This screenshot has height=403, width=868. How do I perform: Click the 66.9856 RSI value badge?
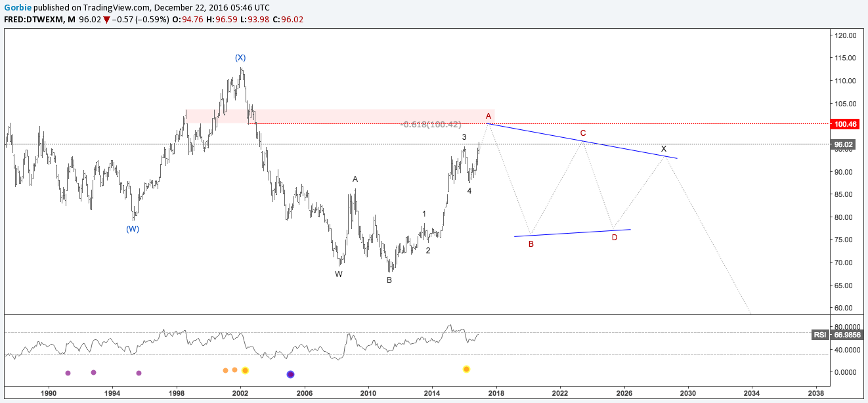846,335
